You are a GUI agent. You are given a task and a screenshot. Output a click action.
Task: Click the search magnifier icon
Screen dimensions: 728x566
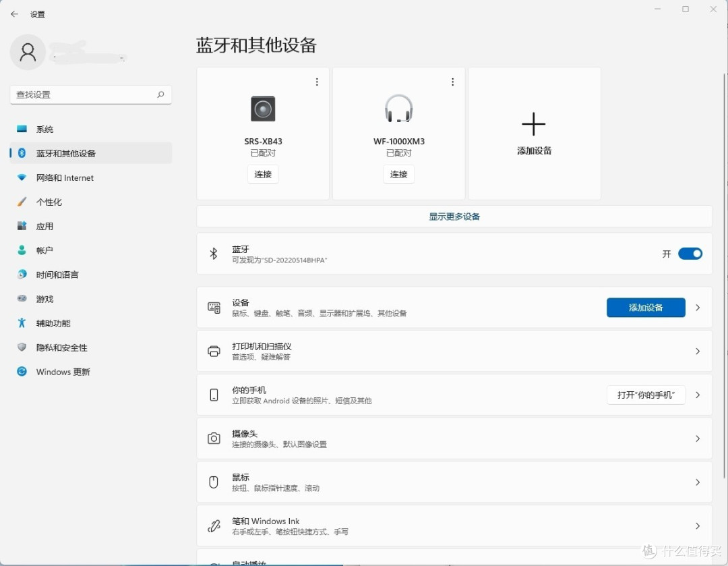click(x=160, y=94)
